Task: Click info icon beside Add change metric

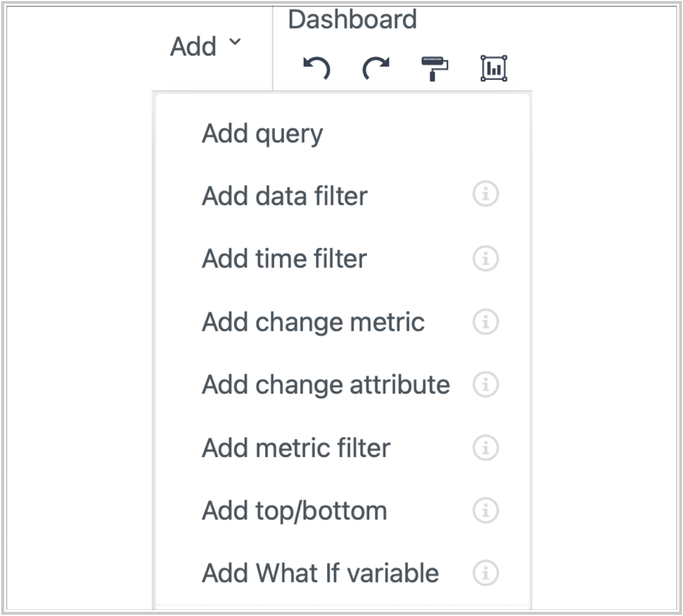Action: pyautogui.click(x=486, y=321)
